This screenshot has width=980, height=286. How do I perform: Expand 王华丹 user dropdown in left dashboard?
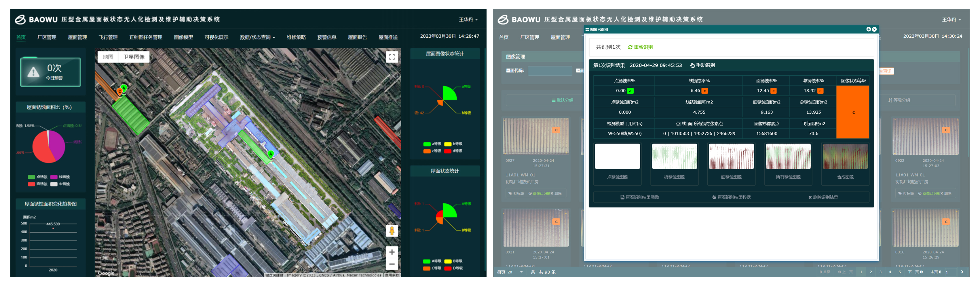[x=468, y=19]
